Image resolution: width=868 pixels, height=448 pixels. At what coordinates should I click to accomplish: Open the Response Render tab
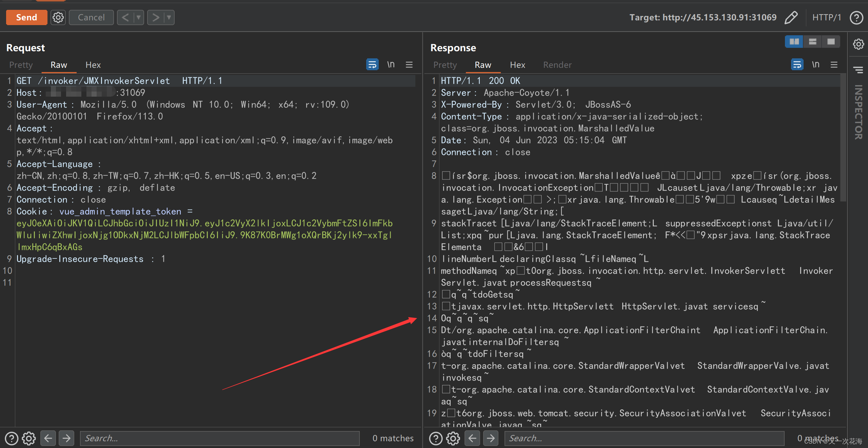pyautogui.click(x=557, y=65)
